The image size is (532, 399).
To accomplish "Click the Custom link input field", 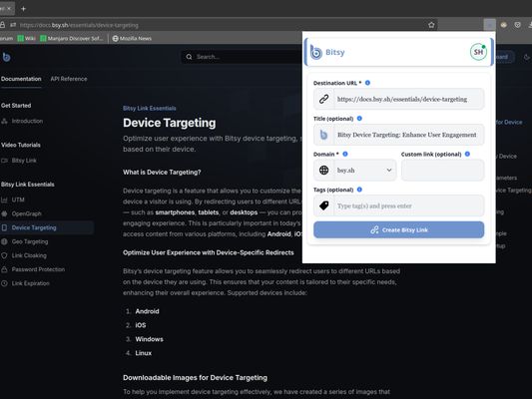I will pyautogui.click(x=442, y=171).
